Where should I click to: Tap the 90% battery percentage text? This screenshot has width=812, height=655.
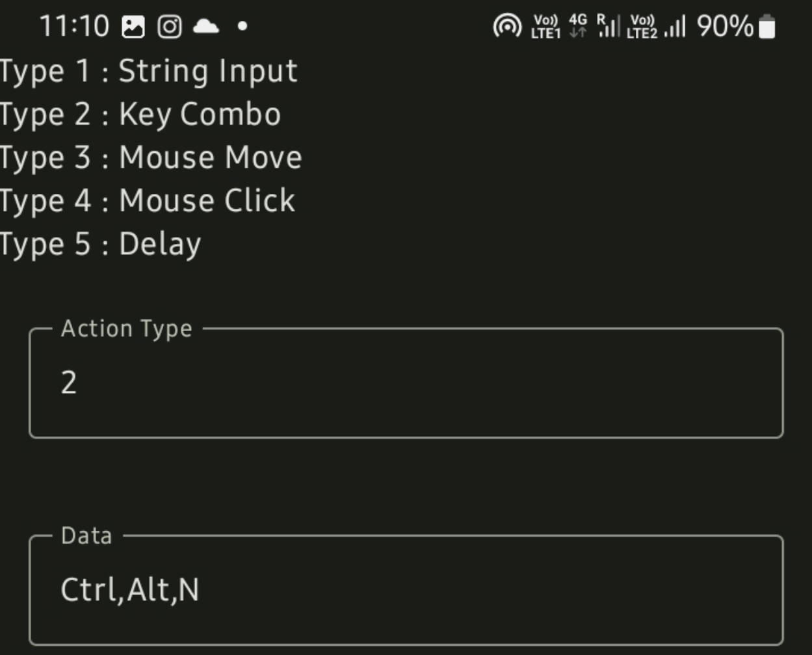[x=725, y=27]
